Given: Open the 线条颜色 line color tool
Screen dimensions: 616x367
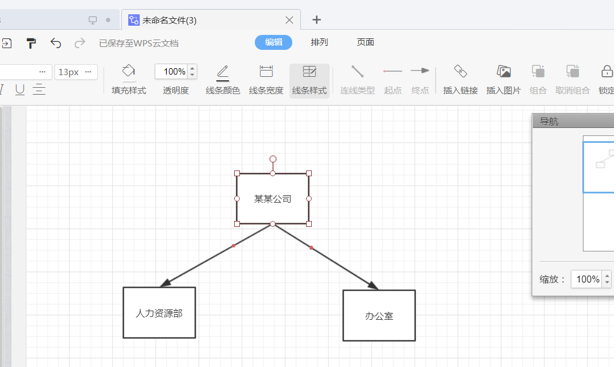Looking at the screenshot, I should pos(223,80).
